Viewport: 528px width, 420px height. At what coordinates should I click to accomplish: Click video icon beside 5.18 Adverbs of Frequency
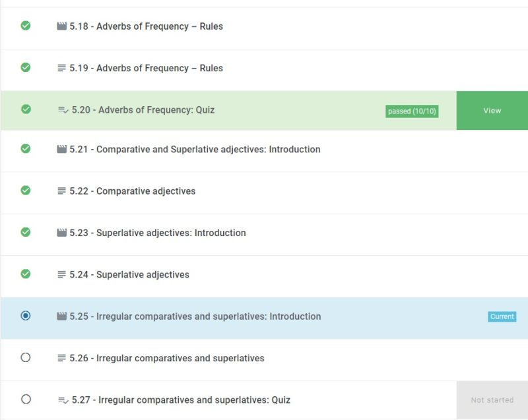pos(61,26)
